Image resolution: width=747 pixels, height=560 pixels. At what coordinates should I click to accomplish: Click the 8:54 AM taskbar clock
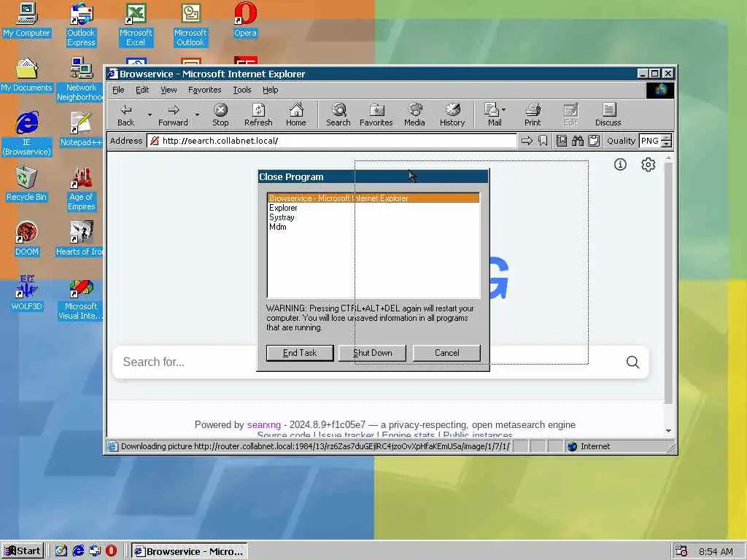716,551
